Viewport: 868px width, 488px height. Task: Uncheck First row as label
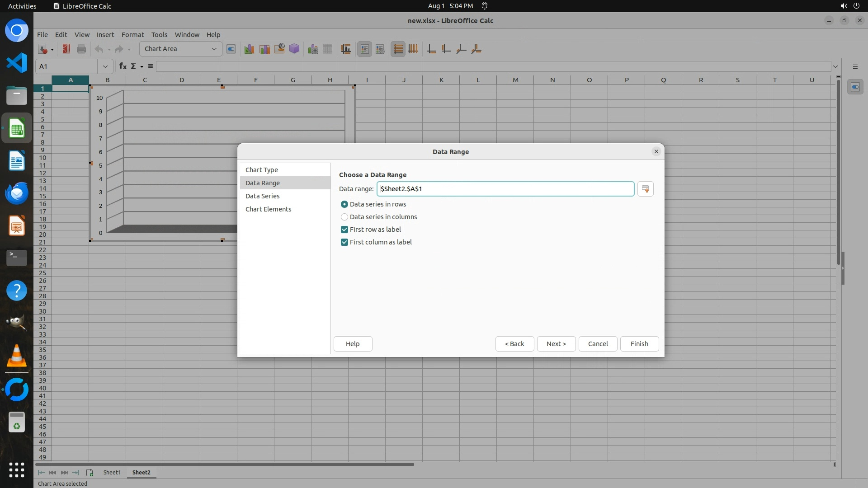click(344, 230)
